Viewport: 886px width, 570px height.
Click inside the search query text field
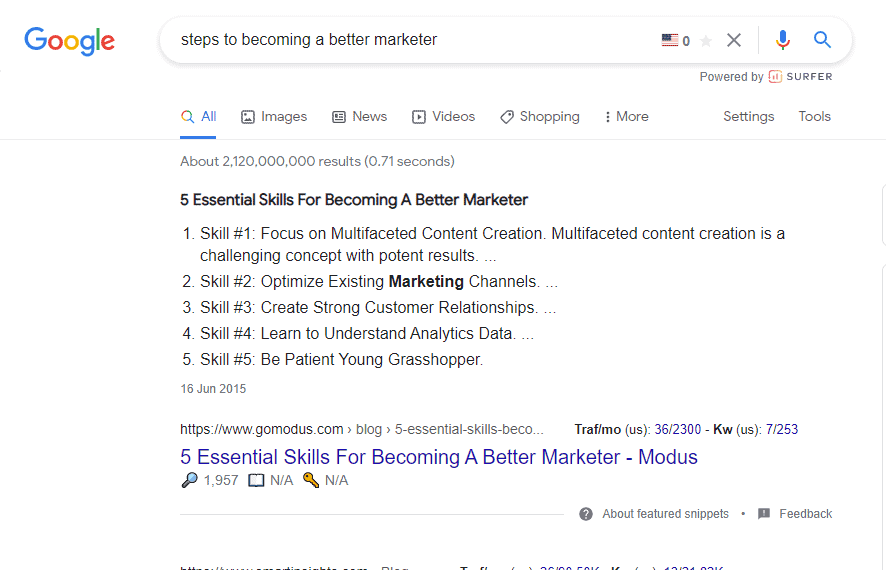coord(415,40)
